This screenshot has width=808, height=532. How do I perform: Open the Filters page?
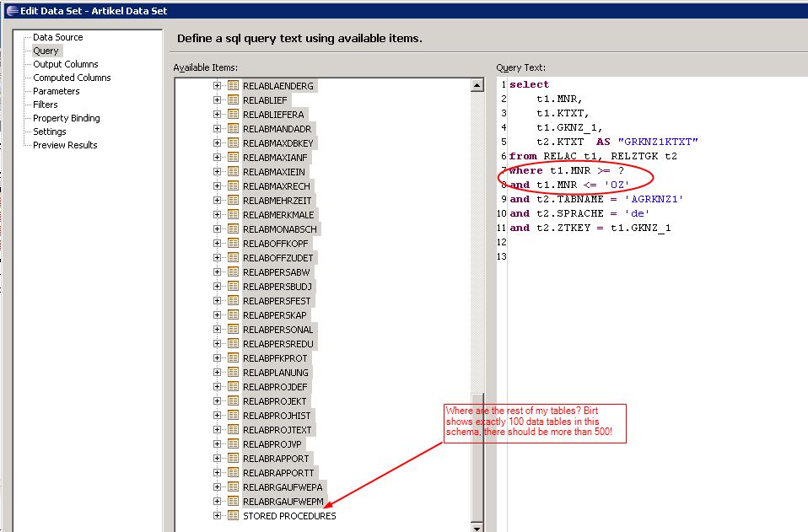click(46, 104)
